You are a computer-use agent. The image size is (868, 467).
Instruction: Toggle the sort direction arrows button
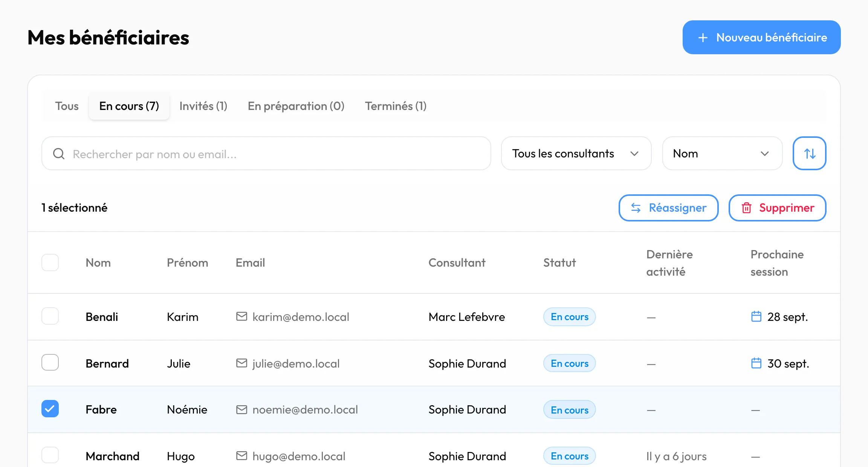[x=809, y=153]
